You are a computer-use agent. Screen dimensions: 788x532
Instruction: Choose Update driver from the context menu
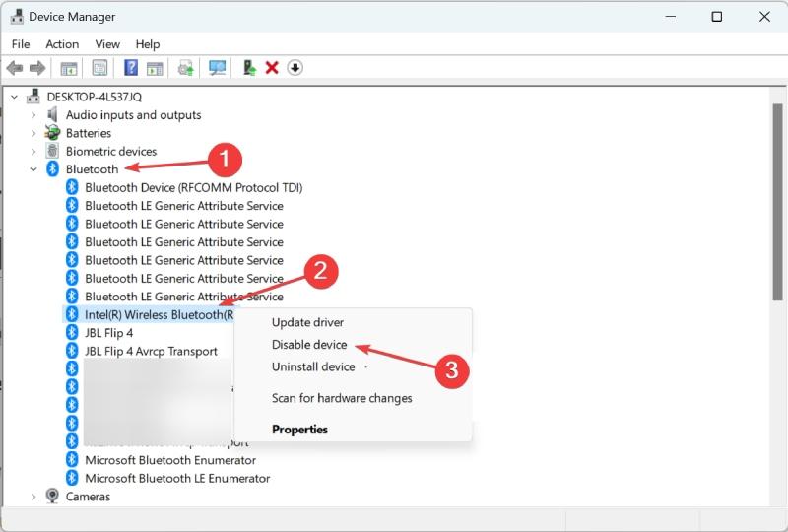coord(307,322)
